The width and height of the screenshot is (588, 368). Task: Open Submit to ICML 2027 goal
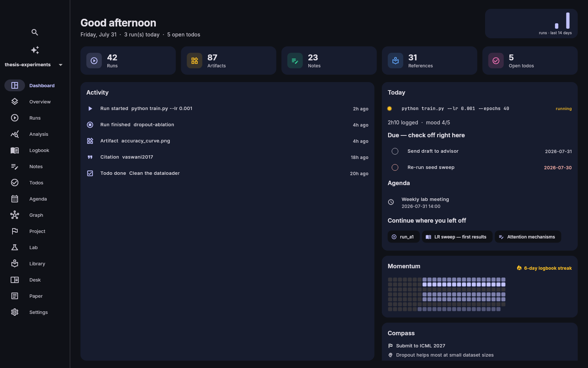tap(420, 346)
